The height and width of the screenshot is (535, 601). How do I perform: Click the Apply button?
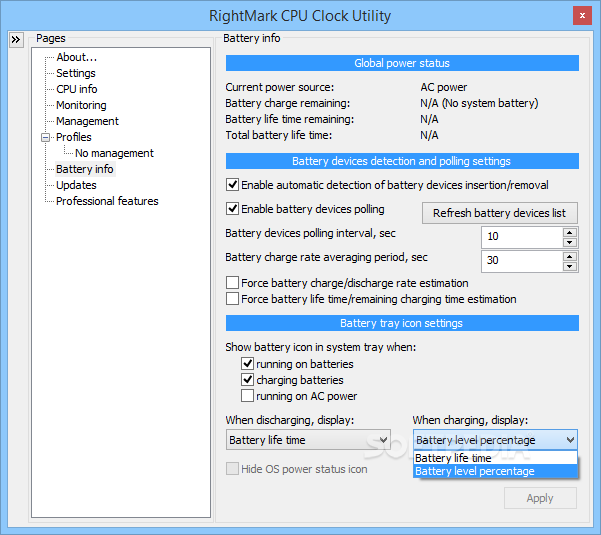coord(540,498)
